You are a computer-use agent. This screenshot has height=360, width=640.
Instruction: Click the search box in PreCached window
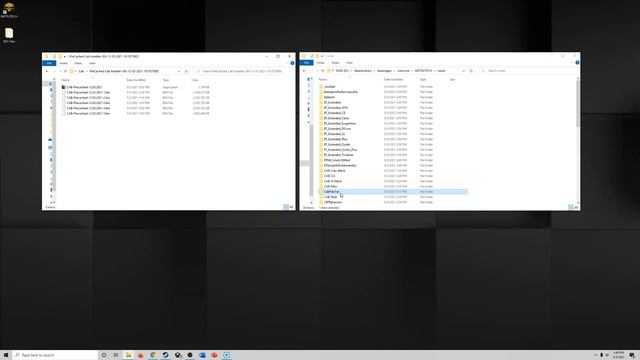[243, 71]
